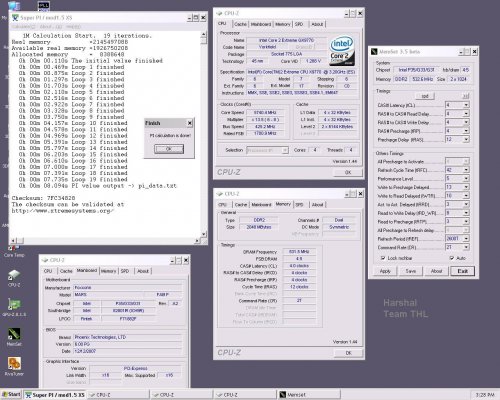Click the top CPU-Z window title icon
Image resolution: width=500 pixels, height=400 pixels.
219,13
